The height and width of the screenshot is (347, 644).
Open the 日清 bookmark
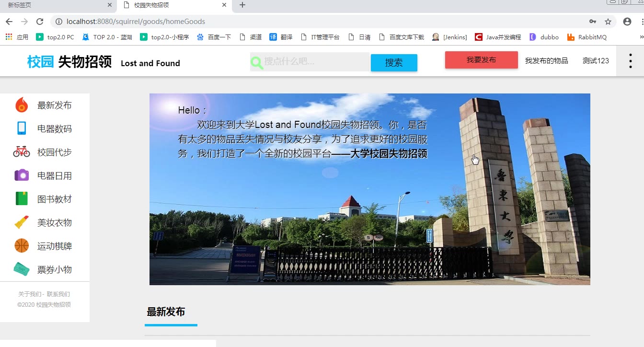tap(359, 37)
